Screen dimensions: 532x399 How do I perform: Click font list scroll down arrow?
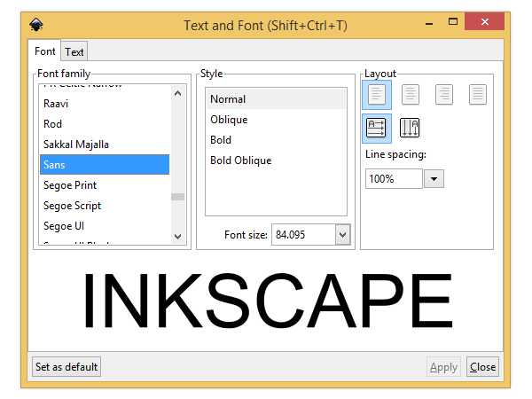[x=178, y=236]
